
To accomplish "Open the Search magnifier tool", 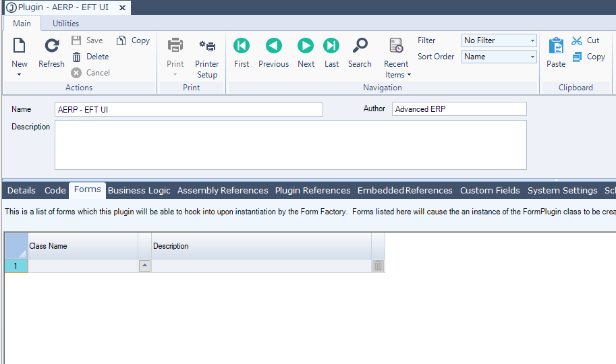I will (x=360, y=46).
